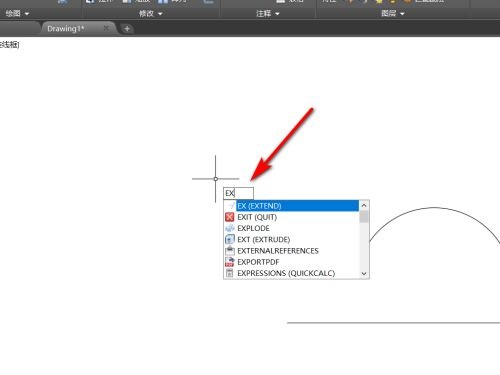Switch to the Drawing1* file tab
The image size is (500, 375).
point(66,29)
